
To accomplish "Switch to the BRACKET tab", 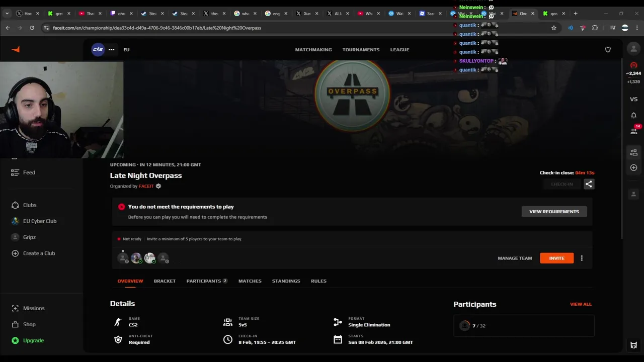I will click(165, 281).
